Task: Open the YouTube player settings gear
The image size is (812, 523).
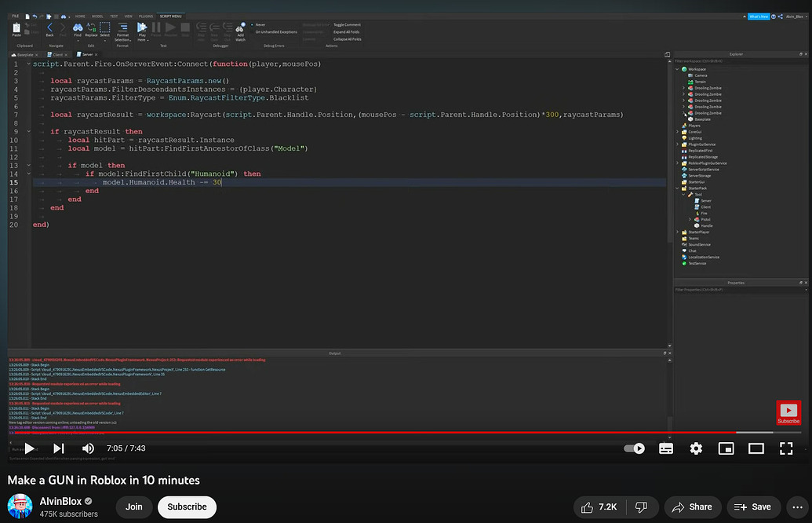Action: coord(696,448)
